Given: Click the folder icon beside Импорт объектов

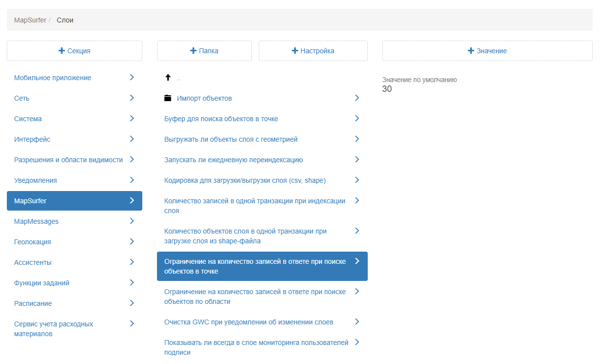Looking at the screenshot, I should tap(168, 98).
